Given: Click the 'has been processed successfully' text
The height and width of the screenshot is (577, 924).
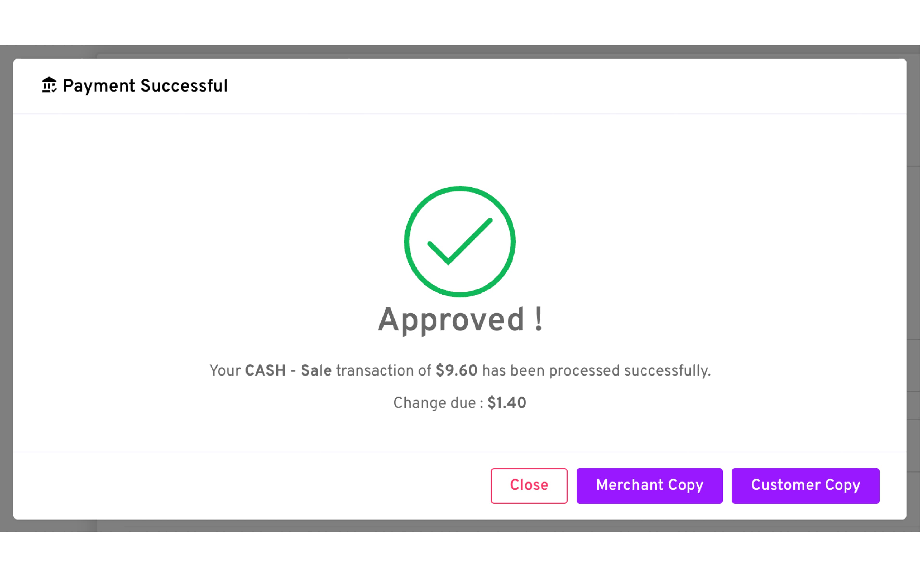Looking at the screenshot, I should coord(596,370).
